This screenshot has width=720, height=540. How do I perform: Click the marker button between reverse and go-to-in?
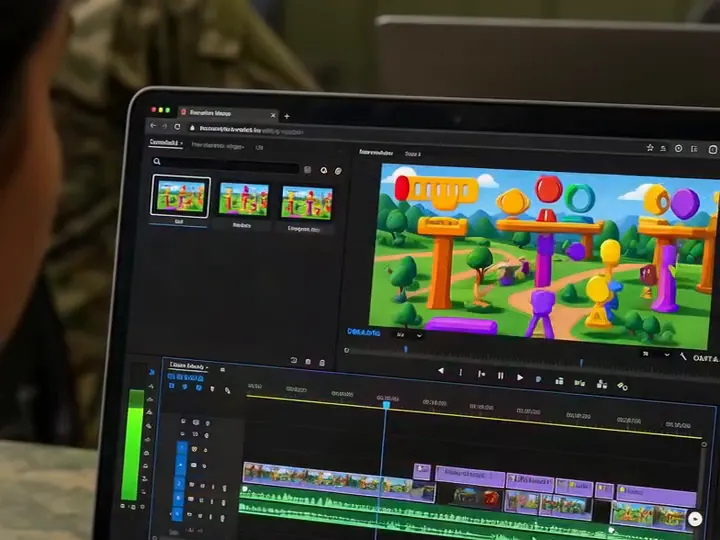pyautogui.click(x=461, y=372)
